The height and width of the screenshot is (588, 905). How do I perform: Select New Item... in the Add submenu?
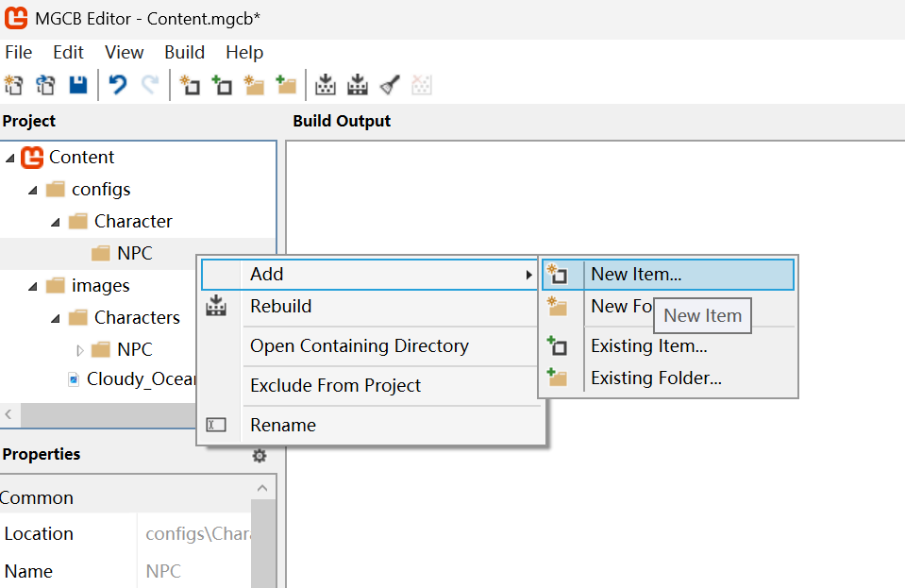coord(668,274)
